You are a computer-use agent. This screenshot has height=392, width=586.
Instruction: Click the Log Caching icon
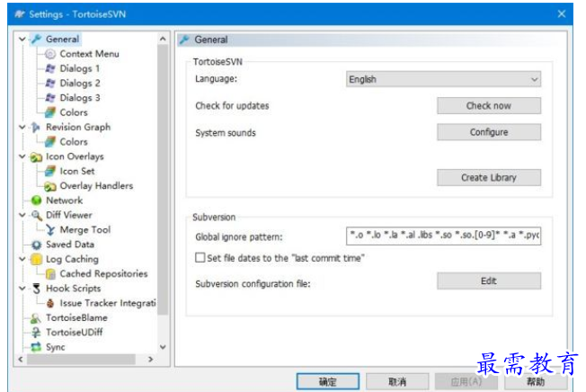tap(36, 259)
